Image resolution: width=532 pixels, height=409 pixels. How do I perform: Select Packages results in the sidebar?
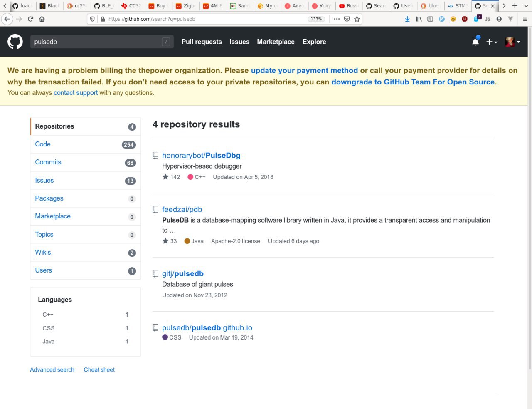[x=86, y=198]
